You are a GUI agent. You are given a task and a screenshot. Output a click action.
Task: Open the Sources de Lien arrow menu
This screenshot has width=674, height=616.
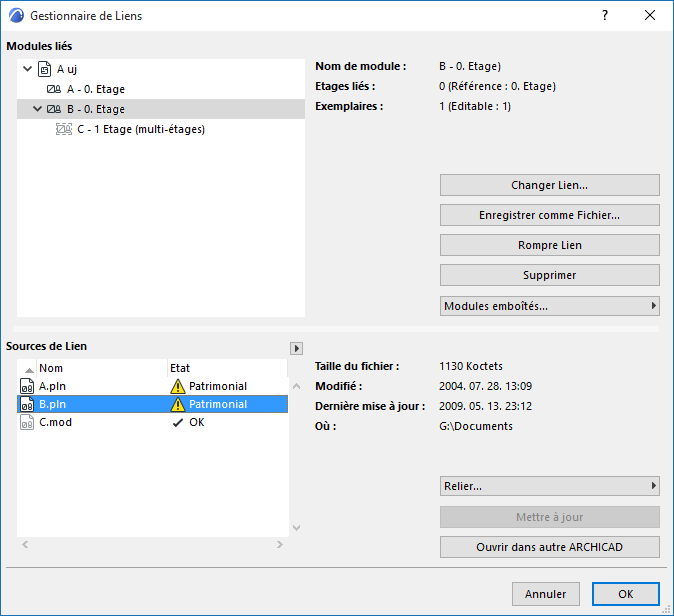coord(296,348)
